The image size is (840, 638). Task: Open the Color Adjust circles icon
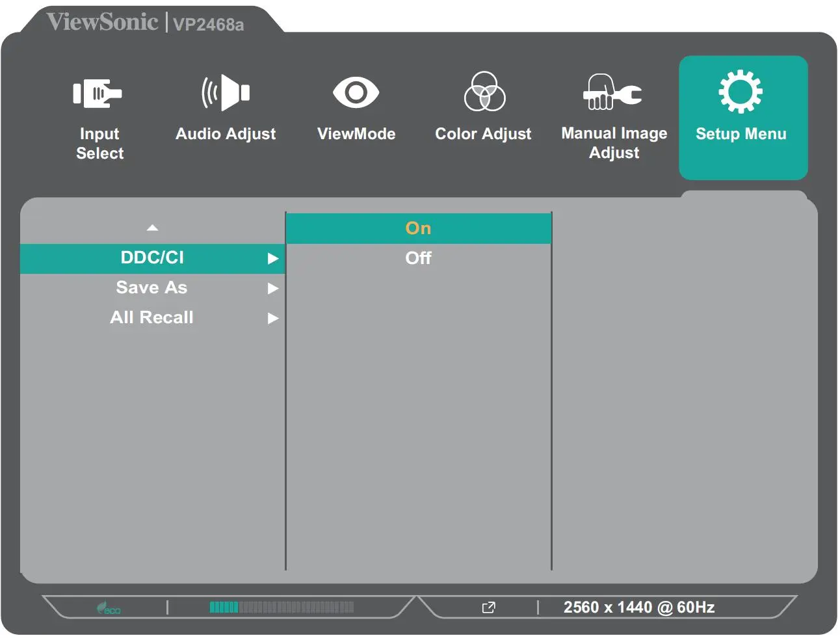click(x=484, y=92)
